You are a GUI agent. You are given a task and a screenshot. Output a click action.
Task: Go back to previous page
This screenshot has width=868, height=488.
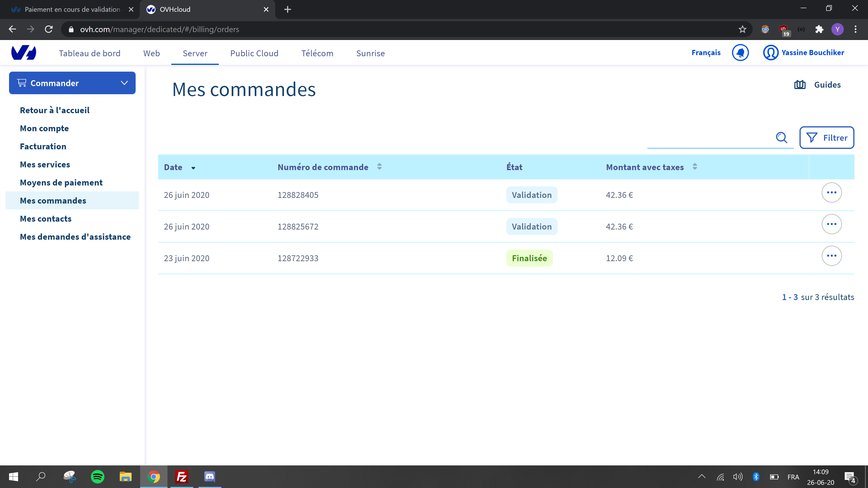(12, 29)
